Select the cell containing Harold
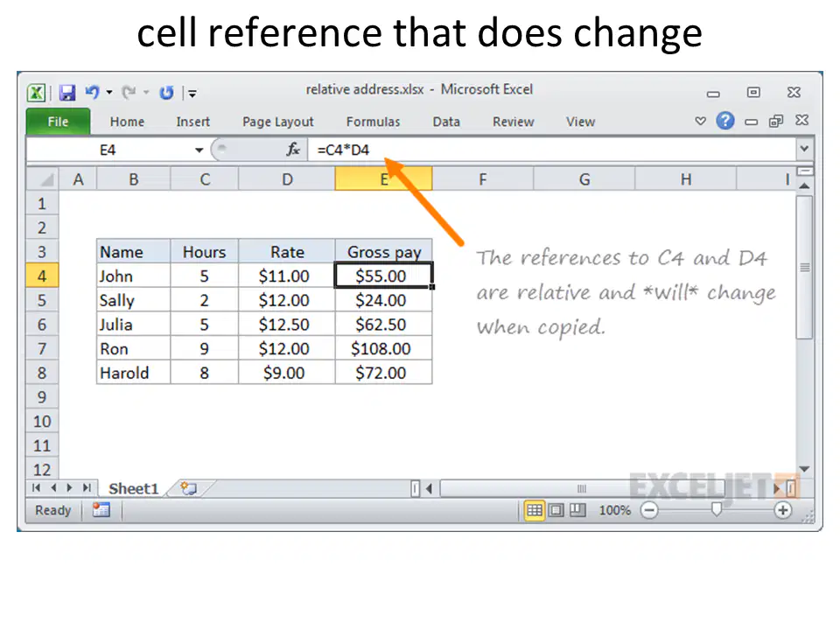The width and height of the screenshot is (840, 630). (x=133, y=373)
